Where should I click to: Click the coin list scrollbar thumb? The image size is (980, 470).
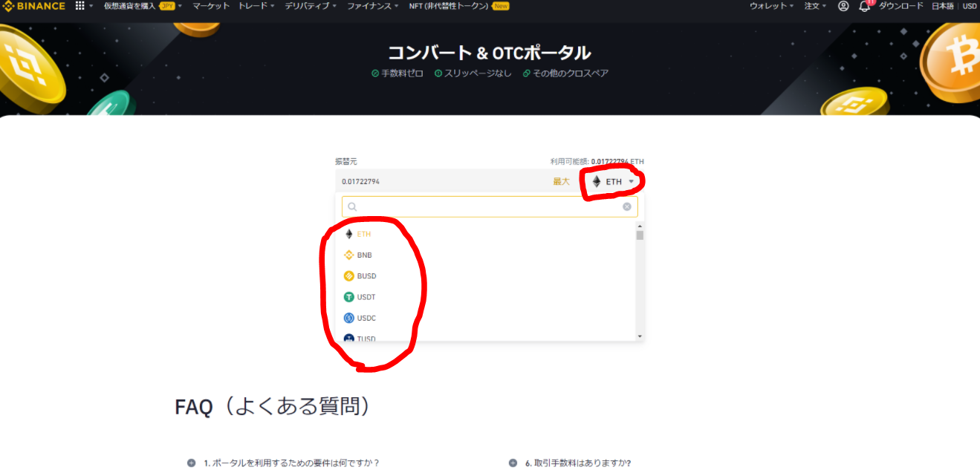[640, 235]
